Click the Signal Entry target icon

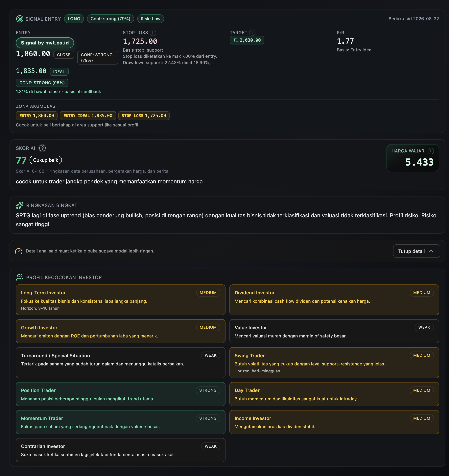click(x=20, y=19)
